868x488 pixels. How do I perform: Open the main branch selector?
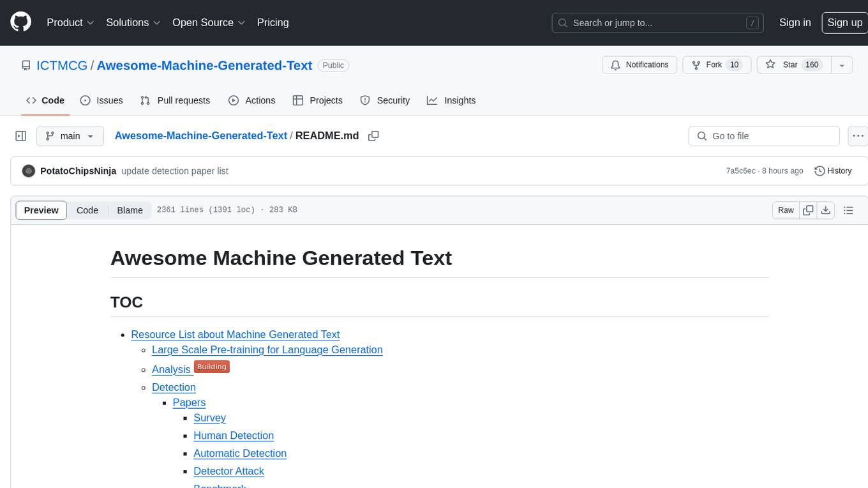[x=70, y=136]
